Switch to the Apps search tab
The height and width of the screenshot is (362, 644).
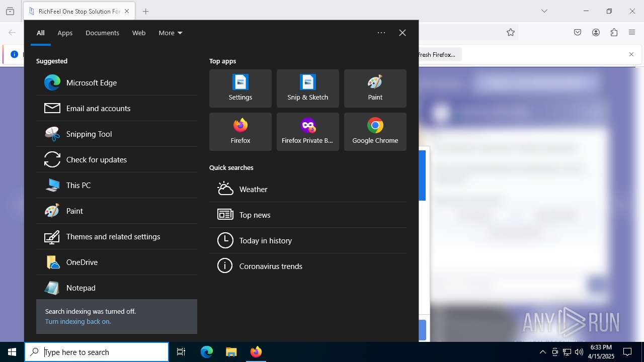click(65, 33)
